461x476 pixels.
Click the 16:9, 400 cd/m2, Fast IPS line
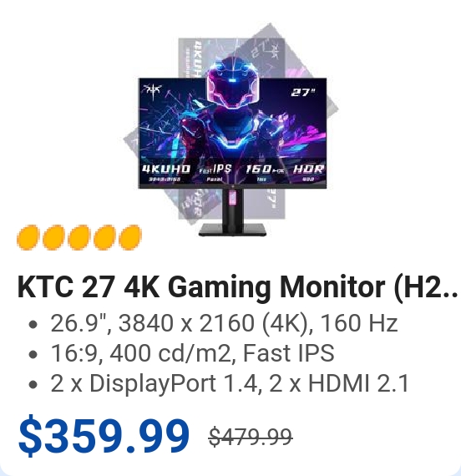[192, 353]
